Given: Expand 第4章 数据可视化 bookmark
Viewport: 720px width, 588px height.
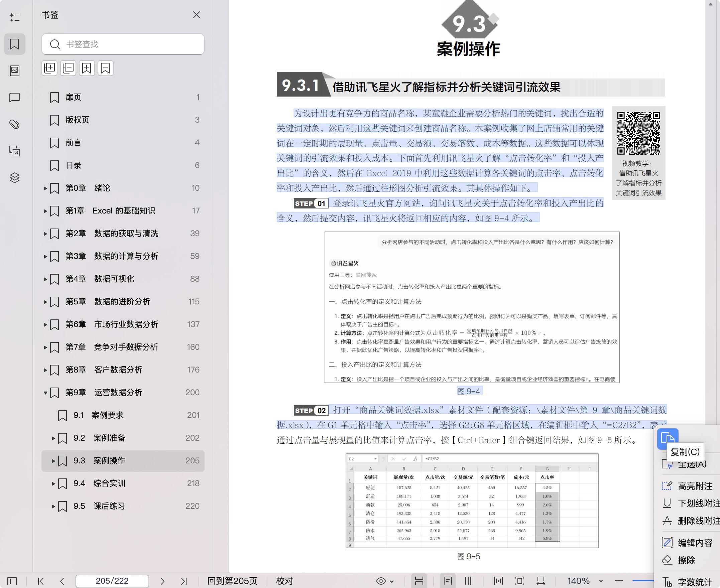Looking at the screenshot, I should tap(45, 279).
